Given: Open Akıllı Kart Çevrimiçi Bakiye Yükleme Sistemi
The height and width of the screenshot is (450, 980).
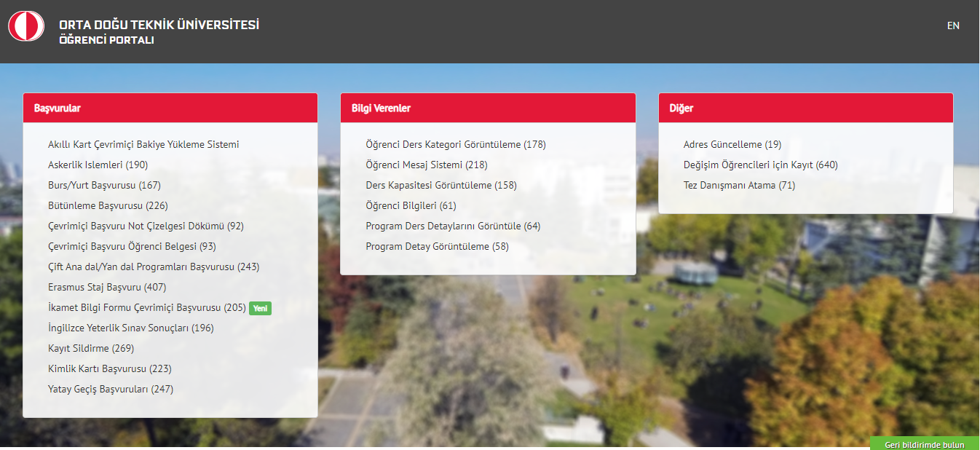Looking at the screenshot, I should click(143, 145).
